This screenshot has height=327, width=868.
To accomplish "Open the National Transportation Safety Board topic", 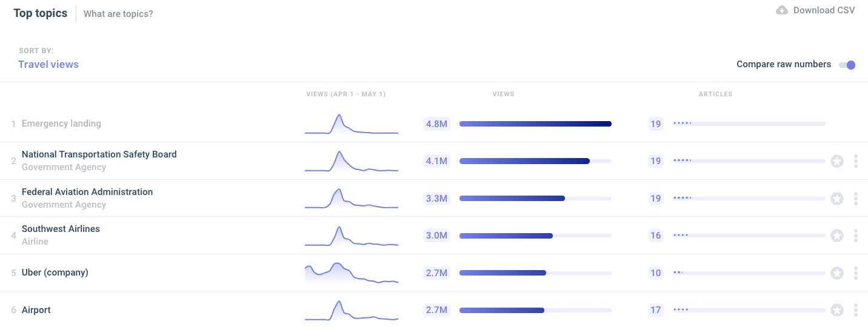I will click(x=99, y=154).
